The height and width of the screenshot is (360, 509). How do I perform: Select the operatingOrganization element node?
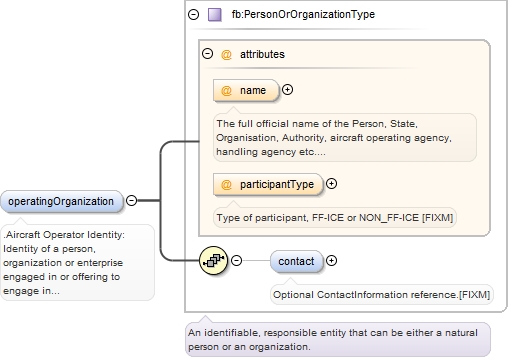(62, 201)
